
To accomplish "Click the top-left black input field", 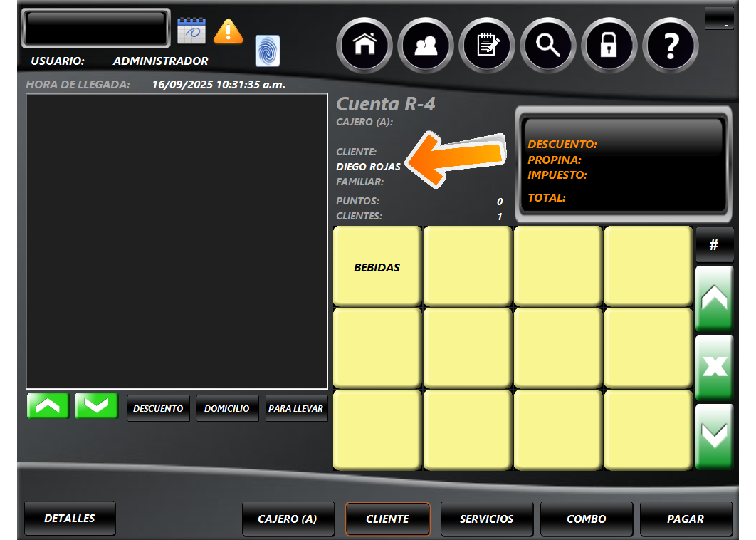I will tap(96, 28).
